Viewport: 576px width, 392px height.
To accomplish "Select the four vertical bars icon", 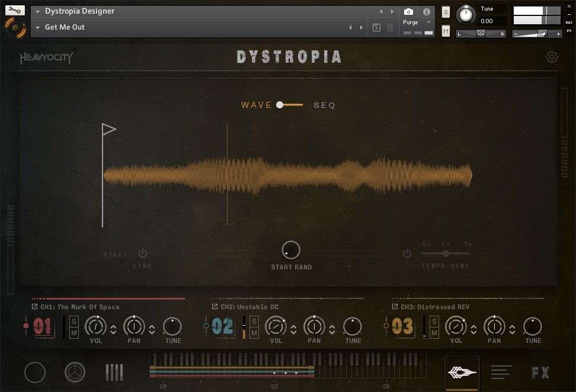I will tap(114, 372).
